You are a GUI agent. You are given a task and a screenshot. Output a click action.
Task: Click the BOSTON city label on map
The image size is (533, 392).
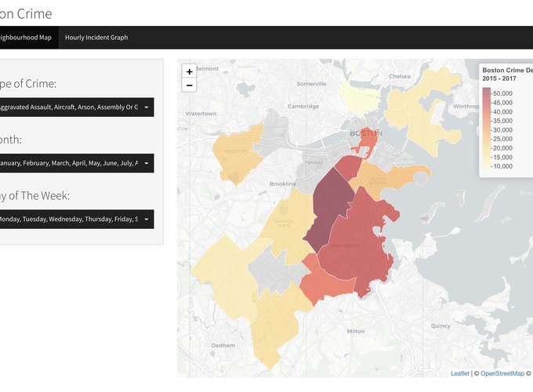(366, 133)
